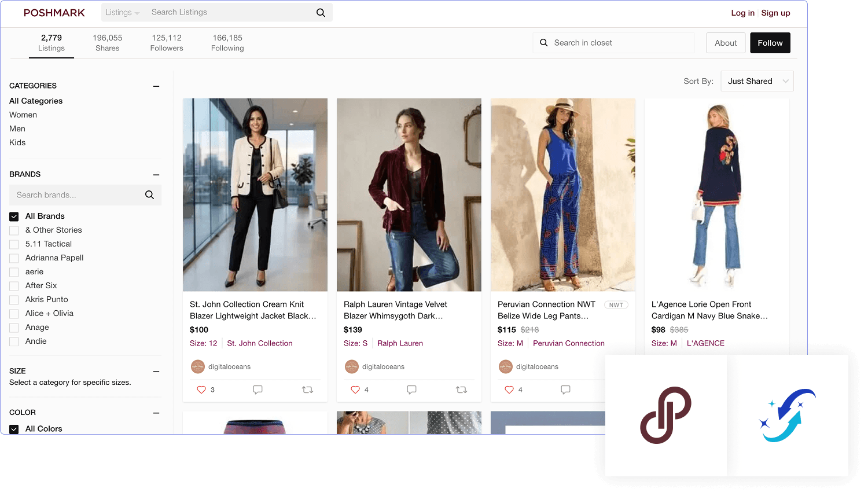Select All Categories filter
Image resolution: width=868 pixels, height=496 pixels.
tap(36, 101)
